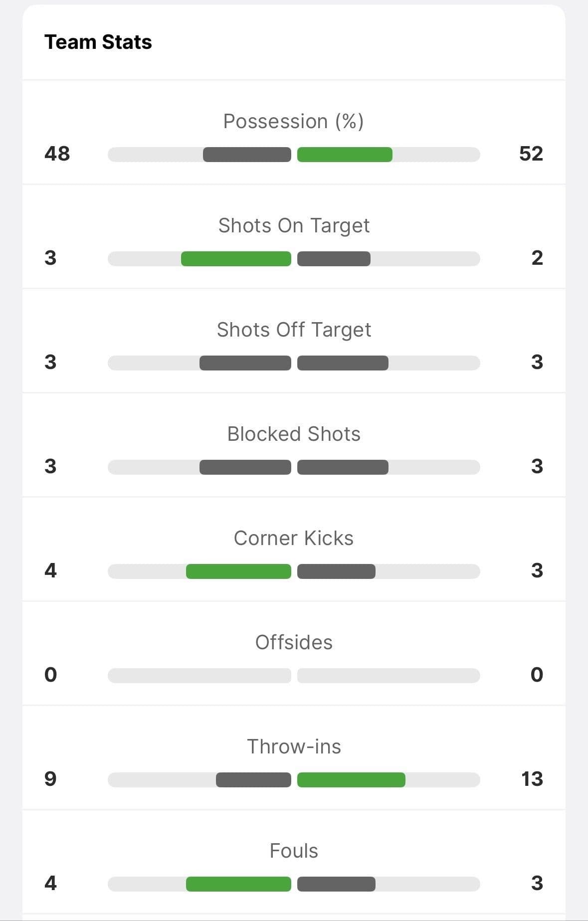The width and height of the screenshot is (588, 921).
Task: Click the green Throw-ins bar
Action: point(351,780)
